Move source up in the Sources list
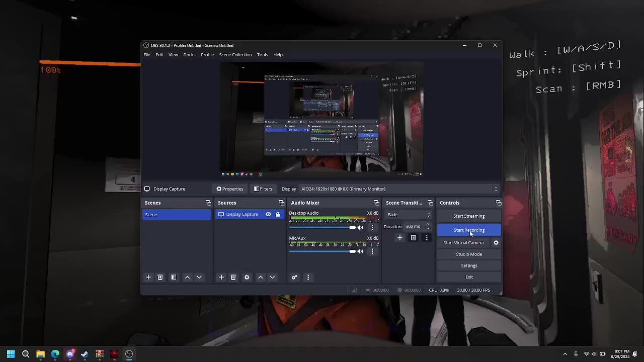 coord(260,277)
